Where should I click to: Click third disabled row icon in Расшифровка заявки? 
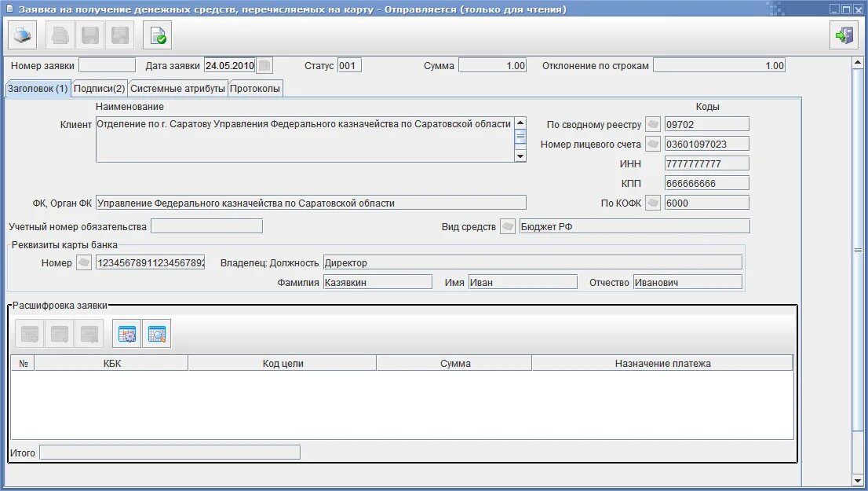point(89,334)
